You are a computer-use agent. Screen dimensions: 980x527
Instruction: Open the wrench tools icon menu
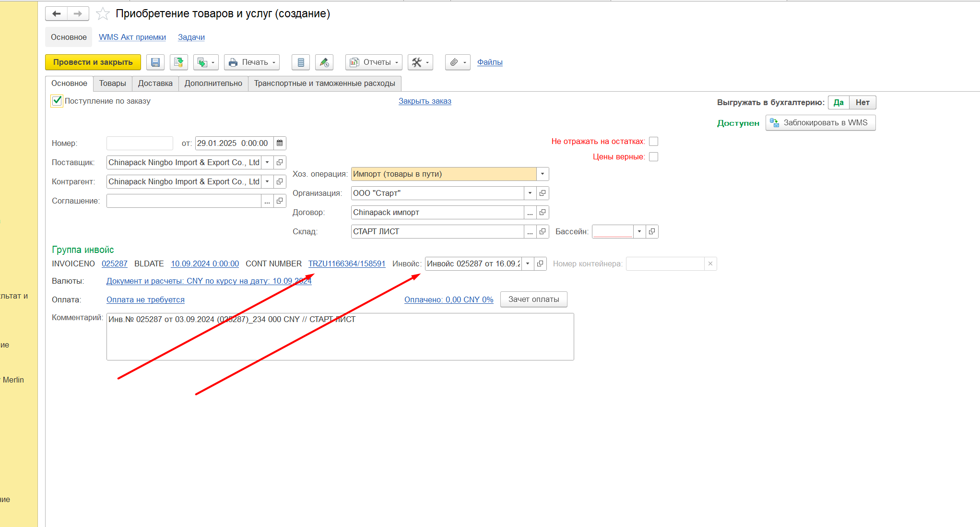coord(420,62)
